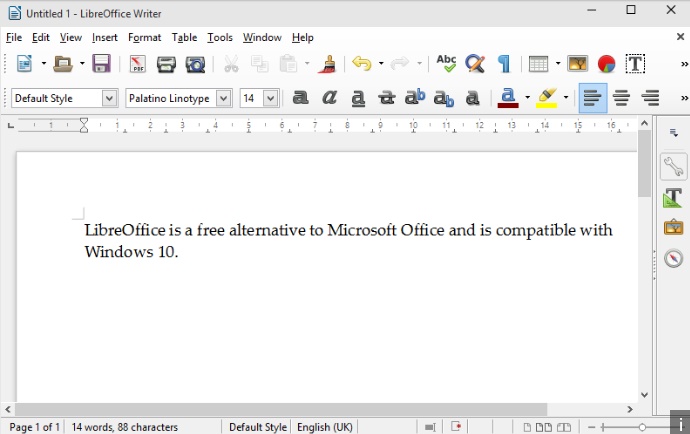Expand the Default Style paragraph dropdown

click(109, 98)
